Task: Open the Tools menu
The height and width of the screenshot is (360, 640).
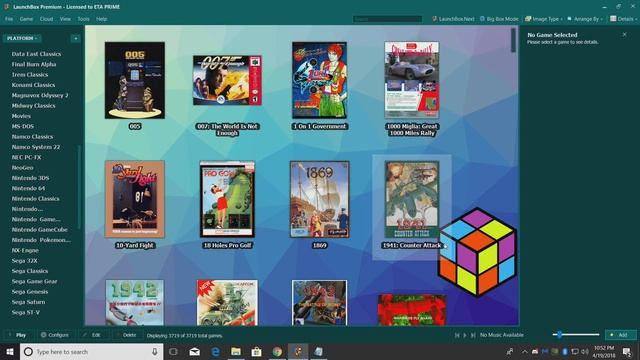Action: coord(83,19)
